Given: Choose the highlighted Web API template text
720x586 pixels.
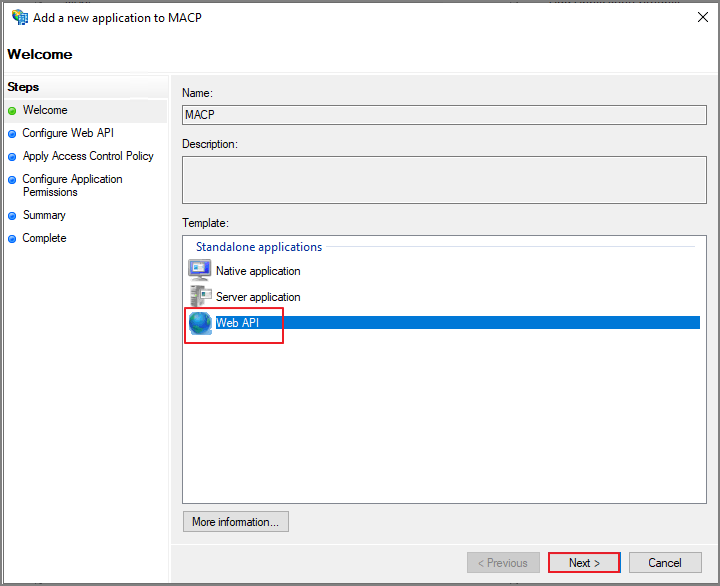Looking at the screenshot, I should click(x=237, y=323).
